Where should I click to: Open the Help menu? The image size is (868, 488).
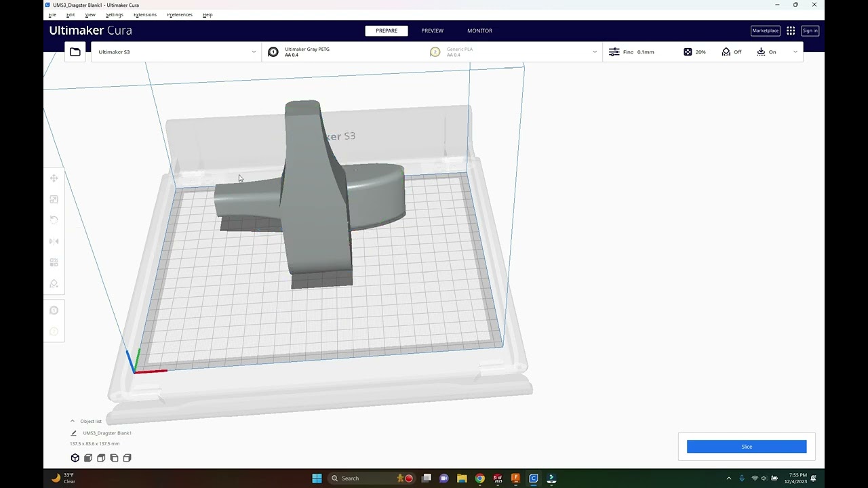[208, 14]
